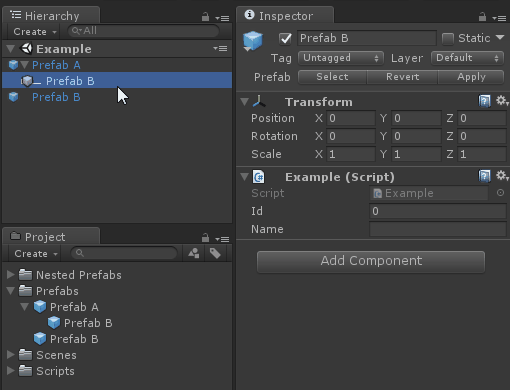
Task: Click the Position Y field
Action: click(416, 118)
